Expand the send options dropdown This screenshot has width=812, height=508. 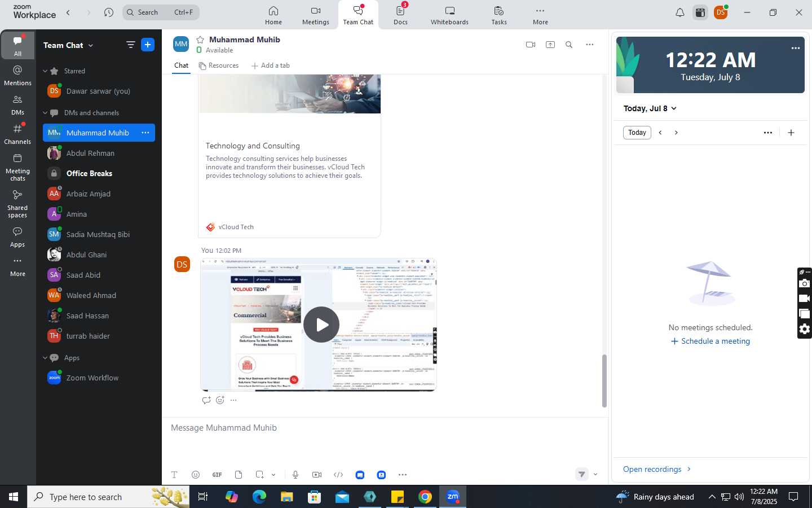pos(595,475)
